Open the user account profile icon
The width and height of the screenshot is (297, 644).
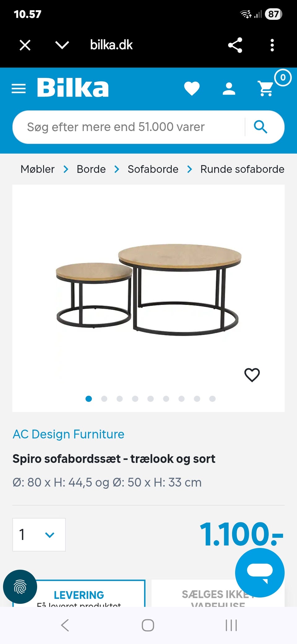click(x=229, y=89)
